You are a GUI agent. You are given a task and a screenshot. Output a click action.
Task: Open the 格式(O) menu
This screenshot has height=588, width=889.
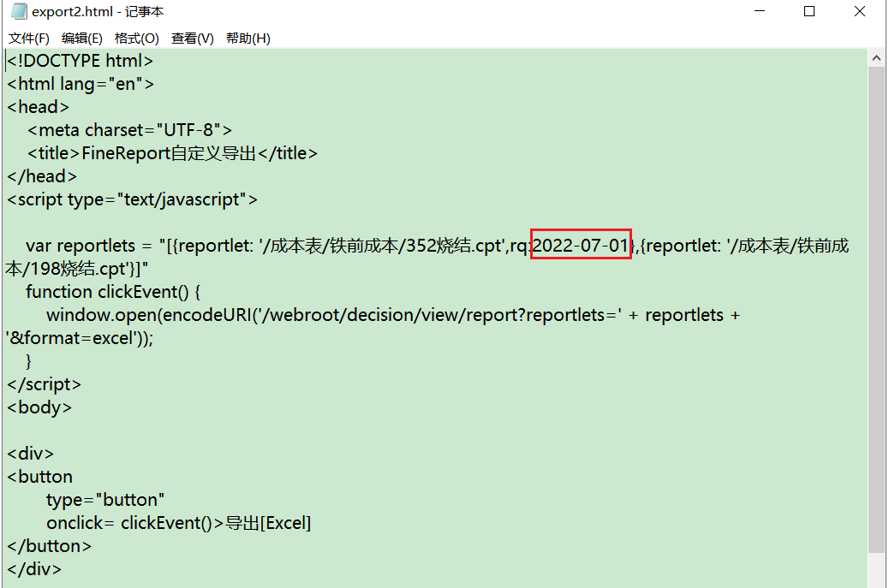[x=137, y=39]
